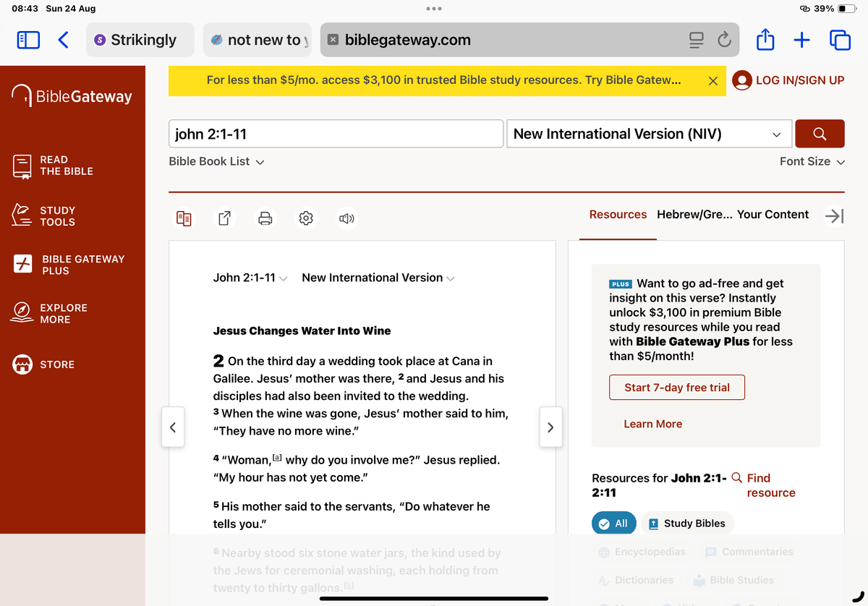Click the user profile avatar icon
Viewport: 868px width, 606px height.
tap(742, 80)
